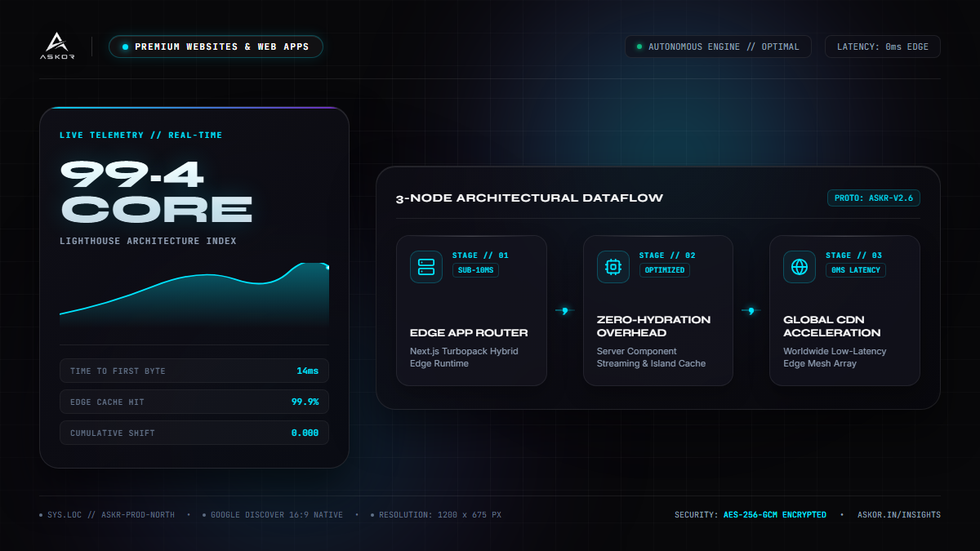The height and width of the screenshot is (551, 980).
Task: Click the Lighthouse telemetry area chart
Action: (194, 295)
